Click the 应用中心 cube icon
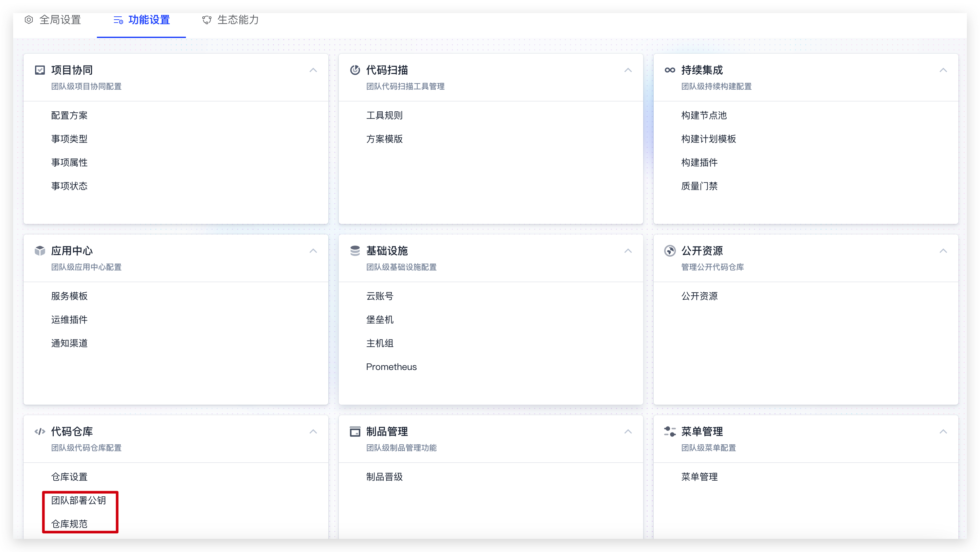The image size is (980, 552). (x=40, y=251)
